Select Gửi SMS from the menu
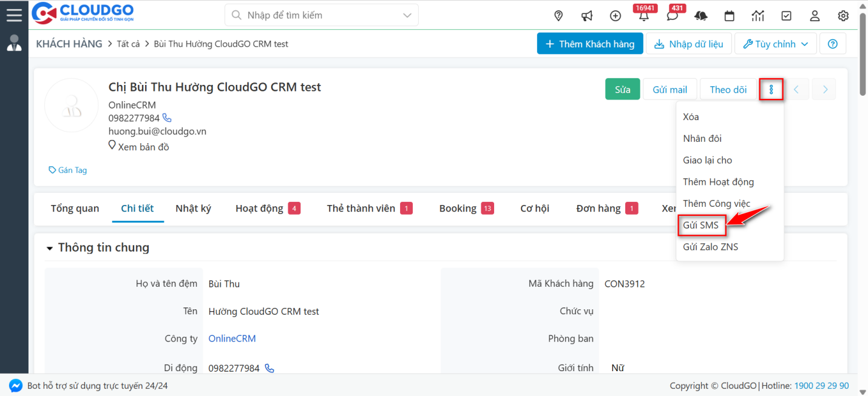Screen dimensions: 868x396 point(700,225)
